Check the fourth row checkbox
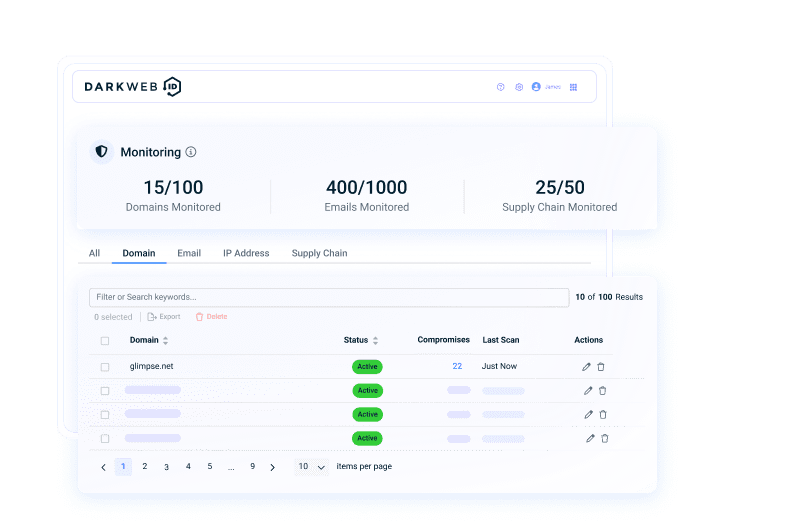Screen dimensions: 791x529 pyautogui.click(x=105, y=438)
